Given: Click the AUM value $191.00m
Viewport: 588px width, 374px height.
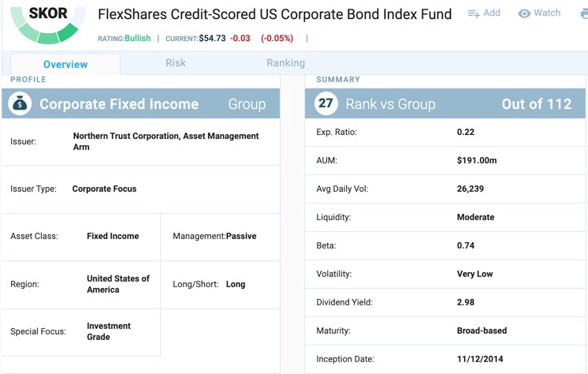Looking at the screenshot, I should tap(477, 160).
